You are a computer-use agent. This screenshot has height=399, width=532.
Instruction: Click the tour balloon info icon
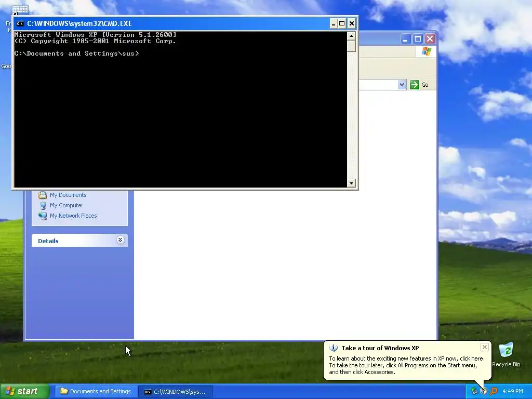click(x=334, y=348)
